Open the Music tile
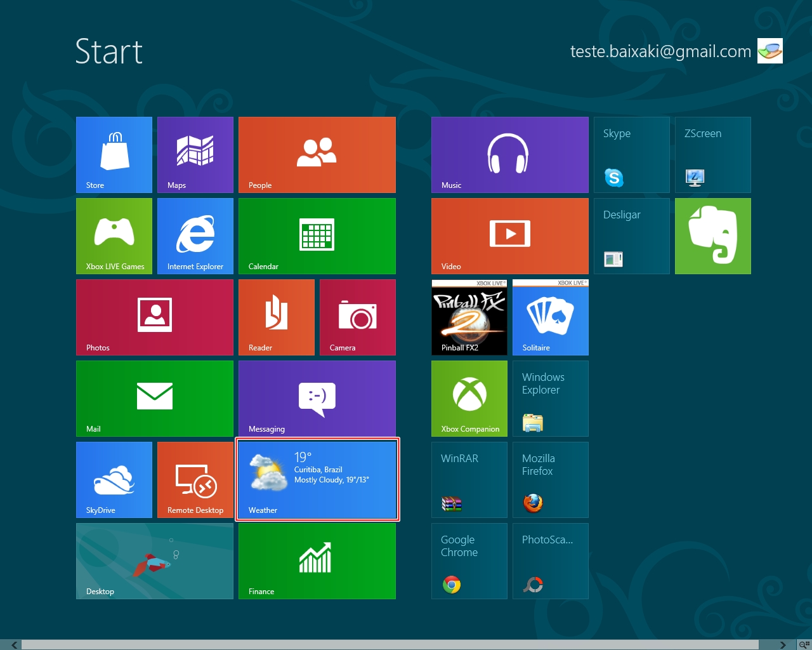Viewport: 812px width, 650px height. click(x=510, y=155)
